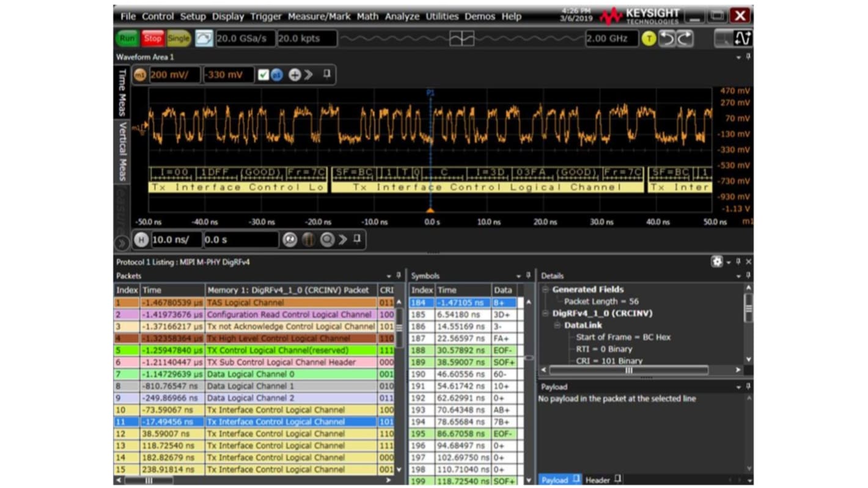The height and width of the screenshot is (488, 868).
Task: Click the H horizontal settings icon
Action: point(141,240)
